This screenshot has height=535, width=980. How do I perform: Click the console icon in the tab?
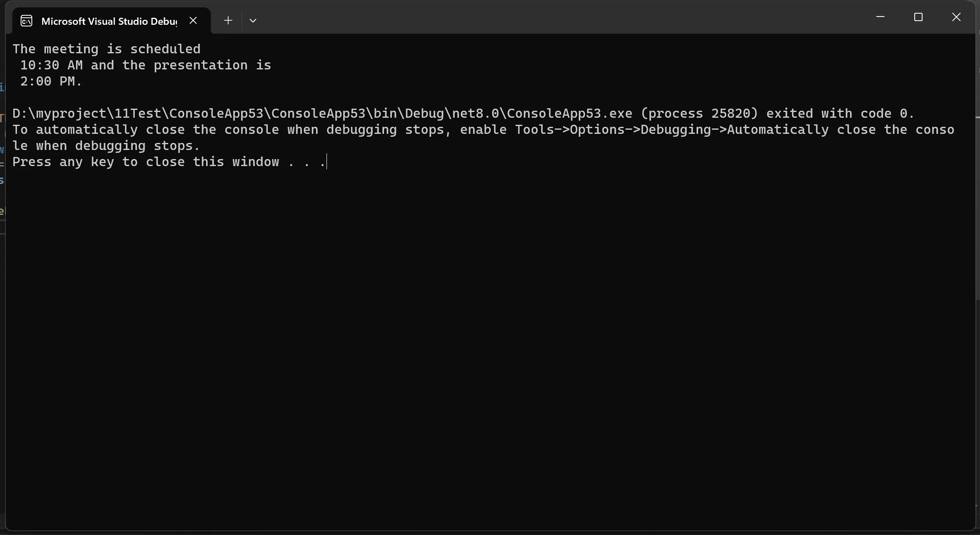26,21
